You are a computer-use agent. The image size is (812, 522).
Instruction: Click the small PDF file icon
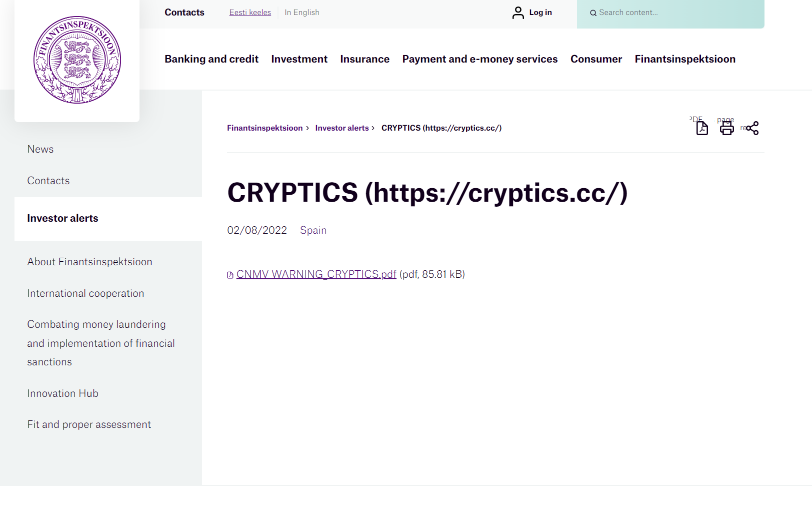point(230,275)
